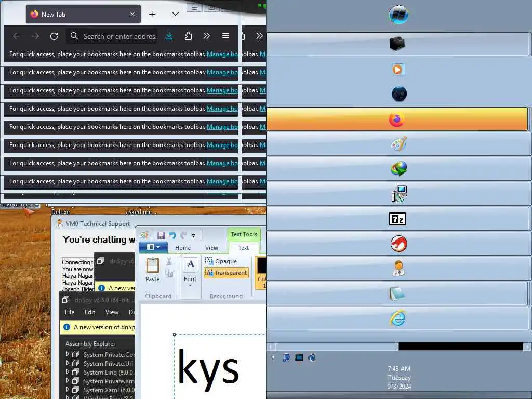Open Internet Download Manager from the taskbar
This screenshot has height=399, width=532.
(x=398, y=169)
